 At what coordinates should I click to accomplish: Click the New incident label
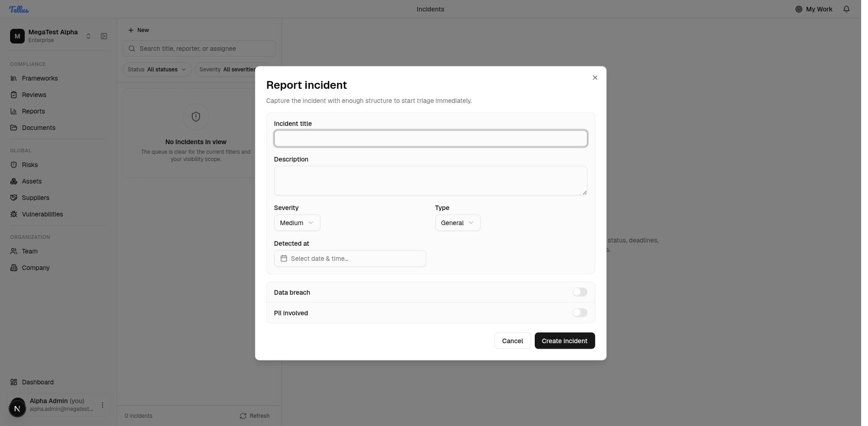pyautogui.click(x=143, y=30)
